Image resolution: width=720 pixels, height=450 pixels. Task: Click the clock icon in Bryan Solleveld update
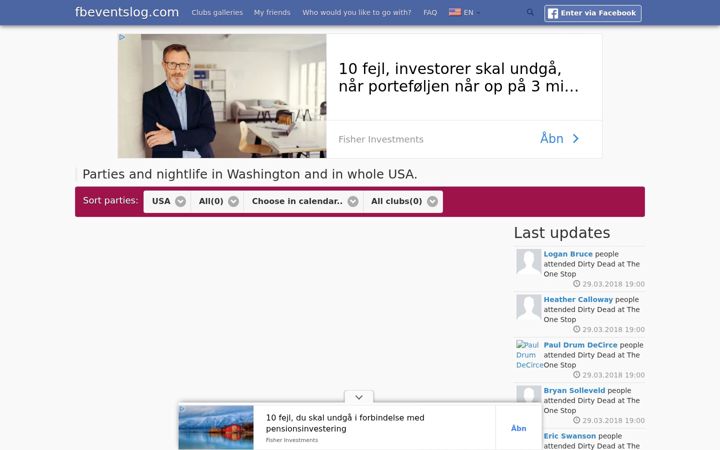pyautogui.click(x=577, y=420)
